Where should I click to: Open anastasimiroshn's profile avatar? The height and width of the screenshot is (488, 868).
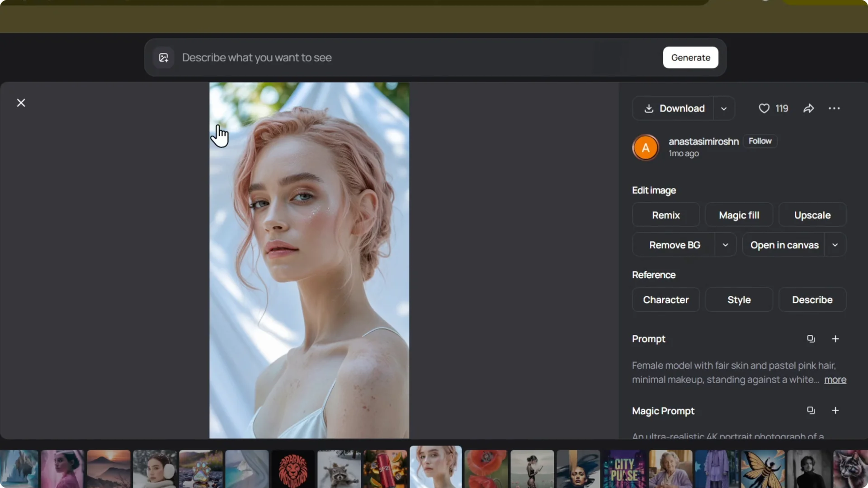(x=646, y=147)
